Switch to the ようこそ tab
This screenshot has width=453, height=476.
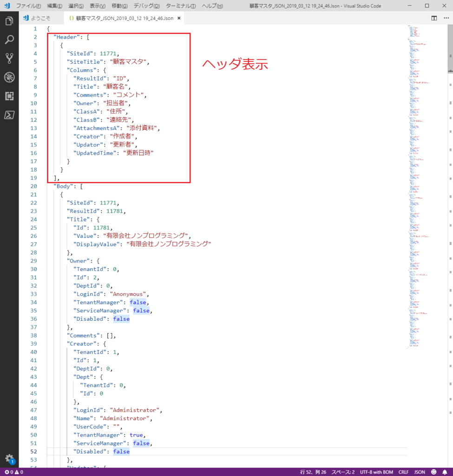[41, 18]
